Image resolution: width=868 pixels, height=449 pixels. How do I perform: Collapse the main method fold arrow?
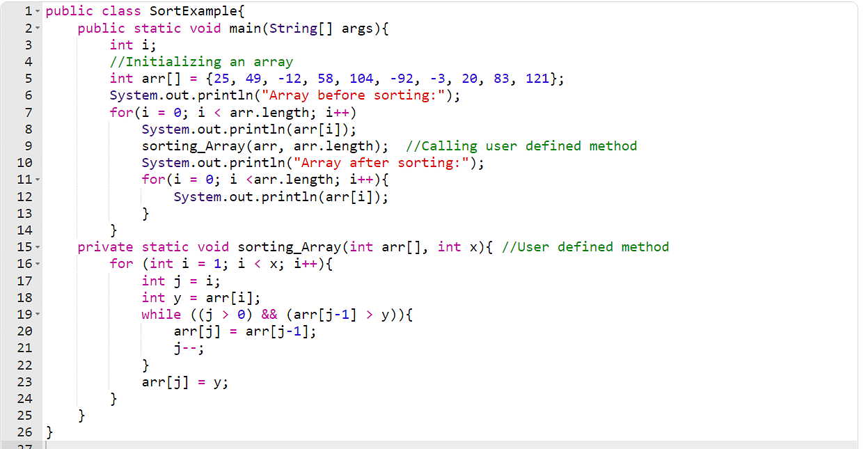point(37,29)
